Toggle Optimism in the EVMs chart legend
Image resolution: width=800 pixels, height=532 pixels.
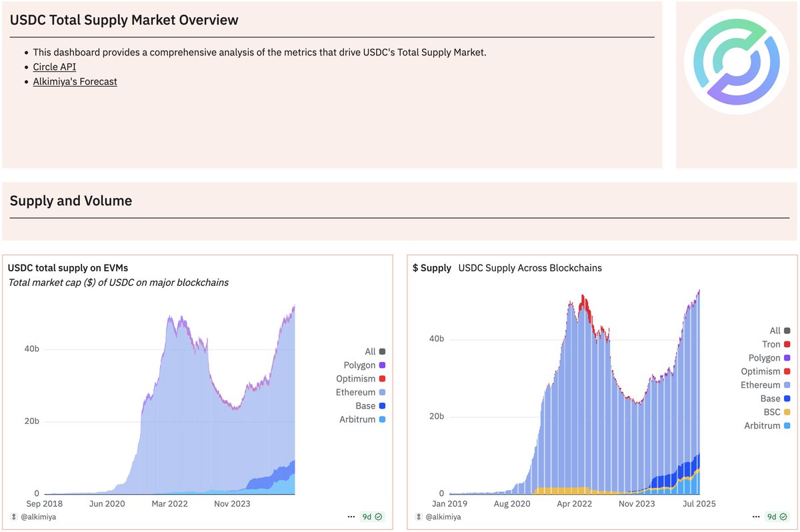pos(361,379)
